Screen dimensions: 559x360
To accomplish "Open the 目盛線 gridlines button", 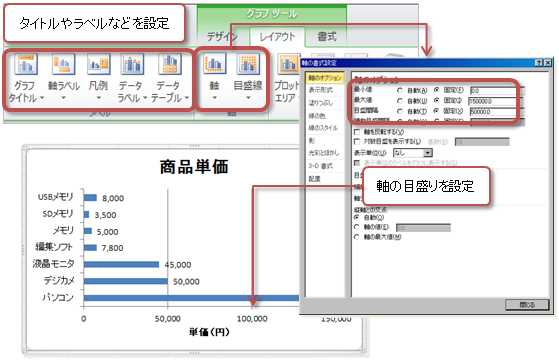I will [x=248, y=78].
